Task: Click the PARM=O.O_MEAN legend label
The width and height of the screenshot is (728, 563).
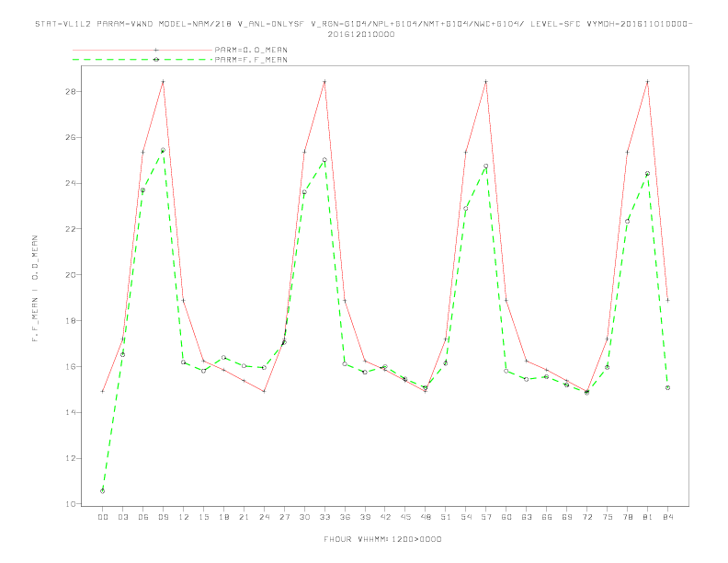Action: pyautogui.click(x=251, y=50)
